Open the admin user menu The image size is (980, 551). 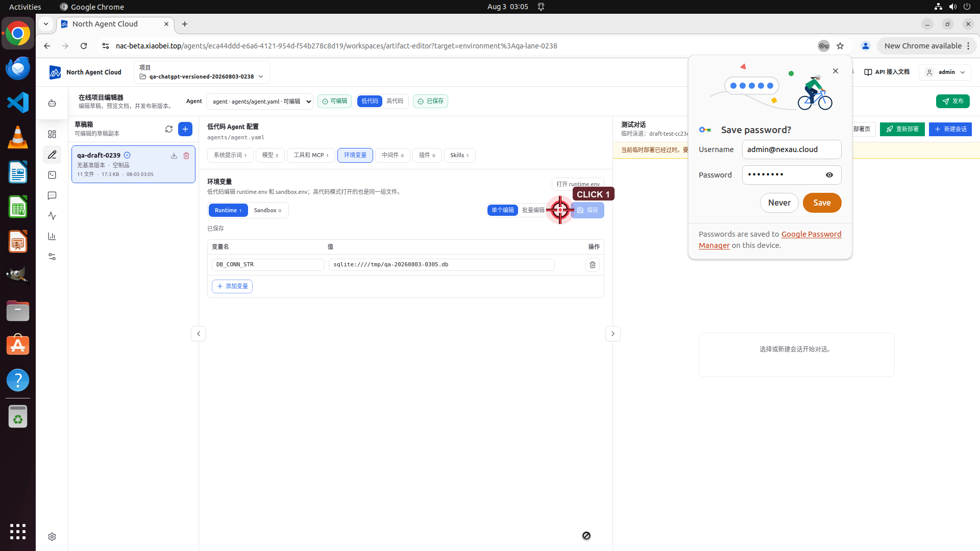tap(945, 72)
